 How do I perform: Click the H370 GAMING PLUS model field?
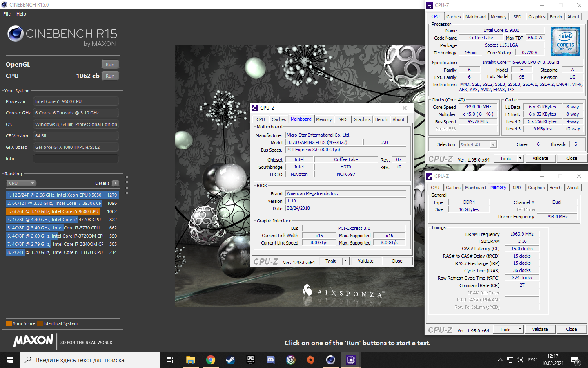click(x=324, y=142)
